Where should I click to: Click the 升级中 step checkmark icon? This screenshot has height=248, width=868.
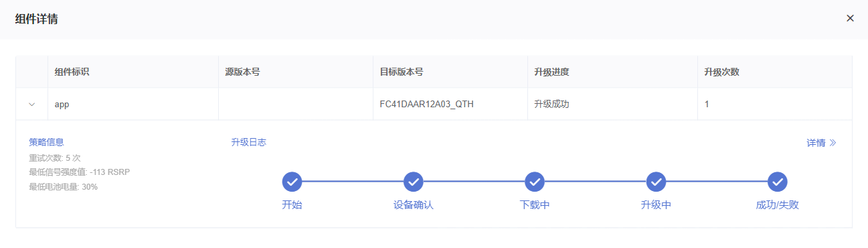[x=656, y=182]
